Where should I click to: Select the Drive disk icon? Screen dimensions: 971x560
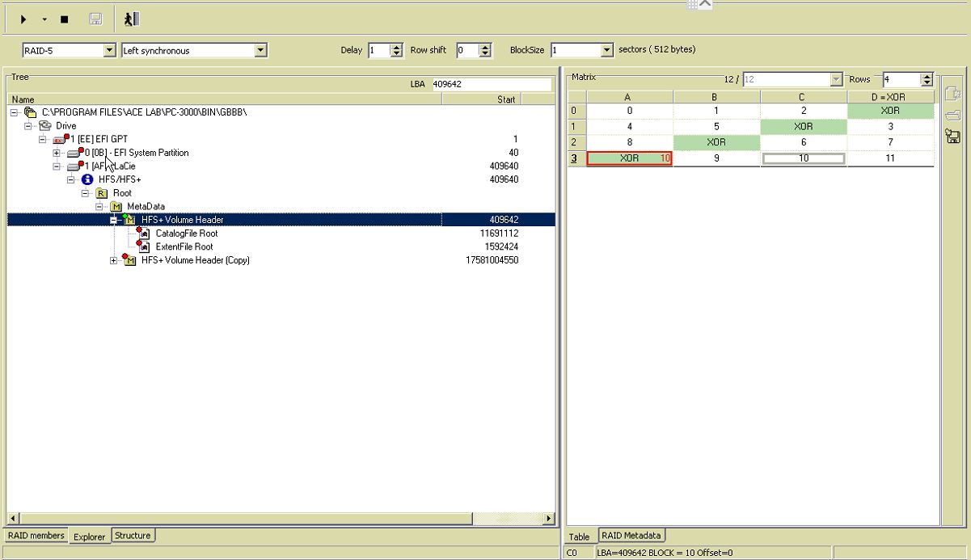click(45, 126)
